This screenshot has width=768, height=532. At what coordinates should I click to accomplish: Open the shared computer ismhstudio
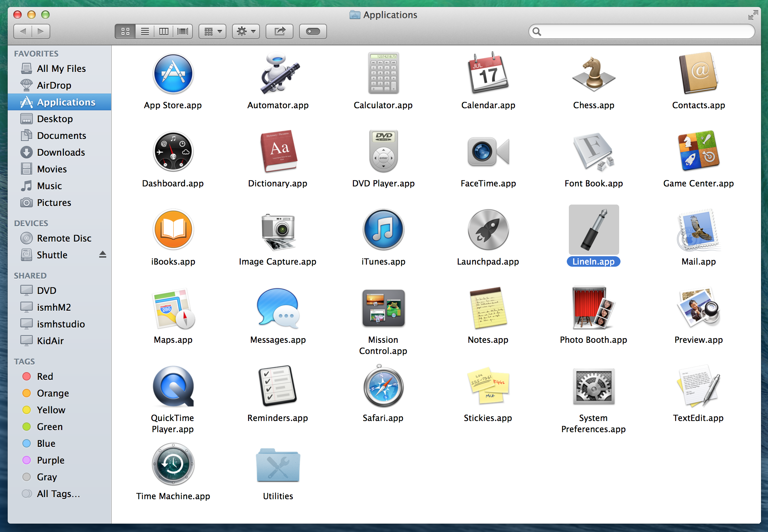(x=59, y=324)
